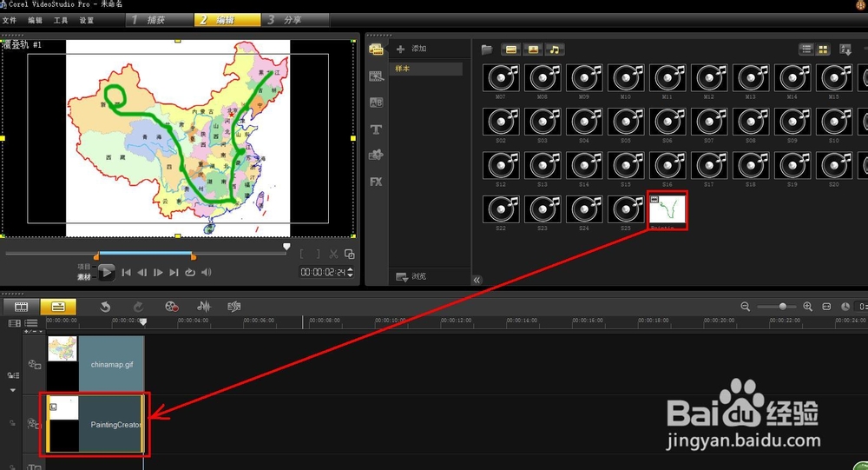
Task: Click the enlarge preview window icon
Action: (x=349, y=254)
